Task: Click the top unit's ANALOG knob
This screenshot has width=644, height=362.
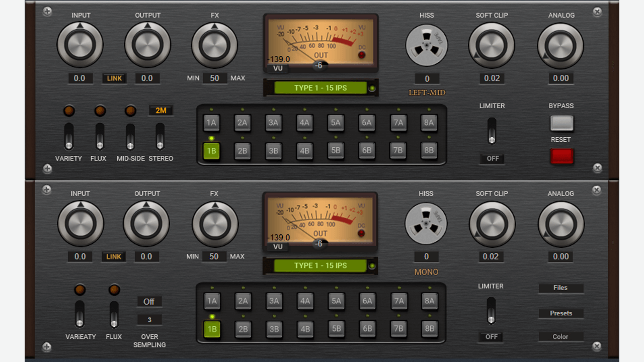Action: pos(561,45)
